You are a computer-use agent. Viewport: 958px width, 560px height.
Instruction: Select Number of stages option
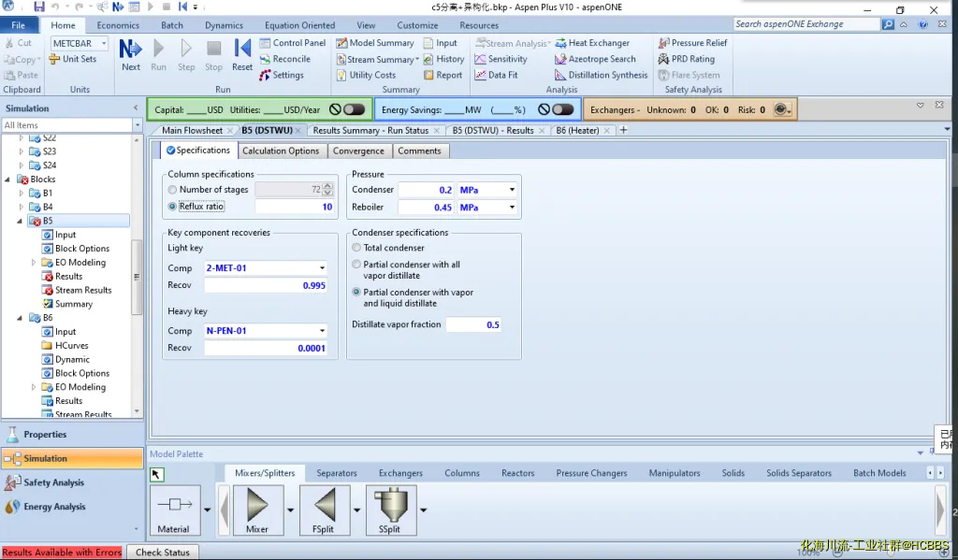click(172, 190)
